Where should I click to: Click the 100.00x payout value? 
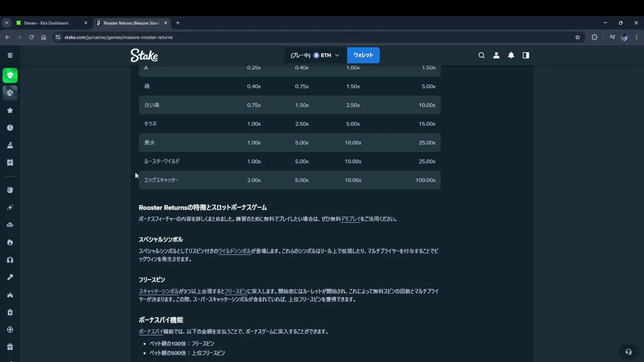(426, 180)
